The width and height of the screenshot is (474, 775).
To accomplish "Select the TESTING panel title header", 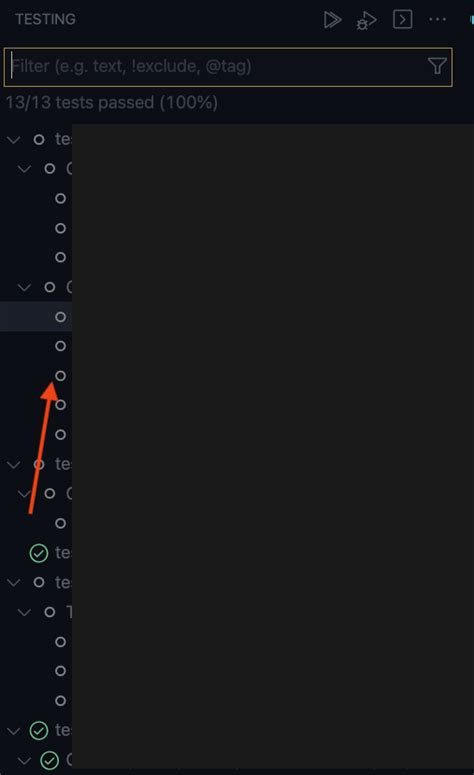I will tap(45, 19).
